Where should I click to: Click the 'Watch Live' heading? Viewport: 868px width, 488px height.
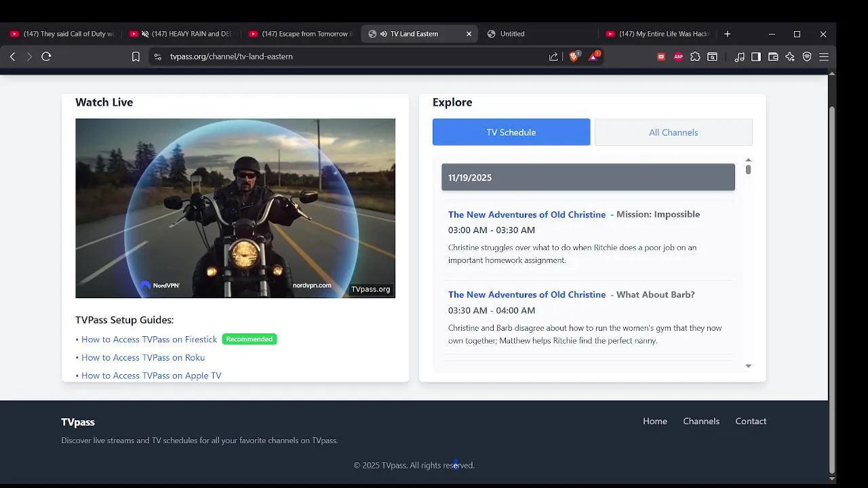104,102
